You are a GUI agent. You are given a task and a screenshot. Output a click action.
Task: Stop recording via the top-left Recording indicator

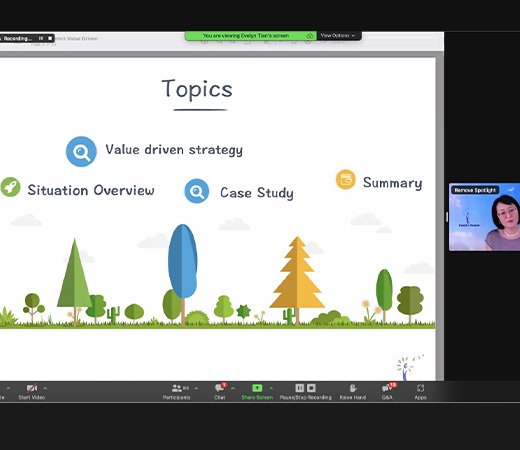(x=50, y=38)
